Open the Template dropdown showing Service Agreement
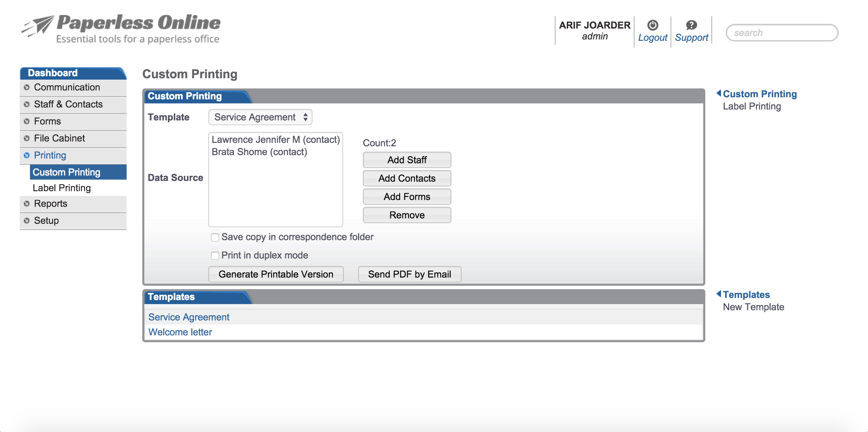The image size is (868, 432). coord(260,117)
